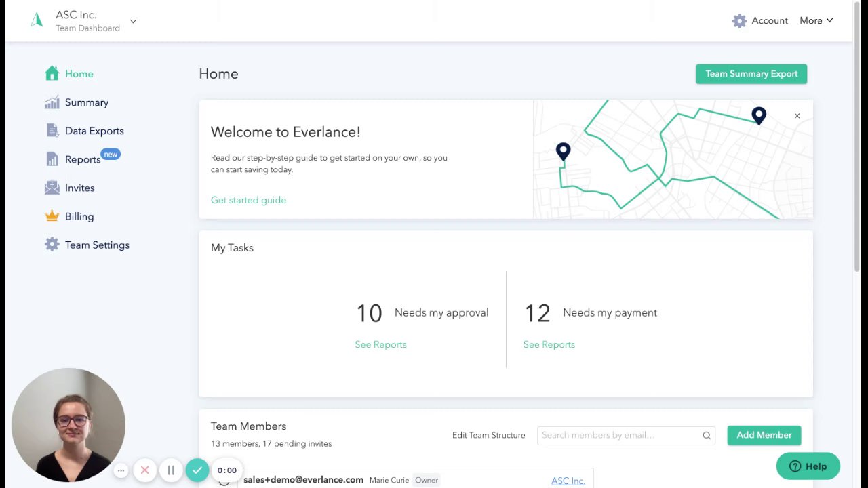Go to Home menu label
The width and height of the screenshot is (868, 488).
(79, 74)
